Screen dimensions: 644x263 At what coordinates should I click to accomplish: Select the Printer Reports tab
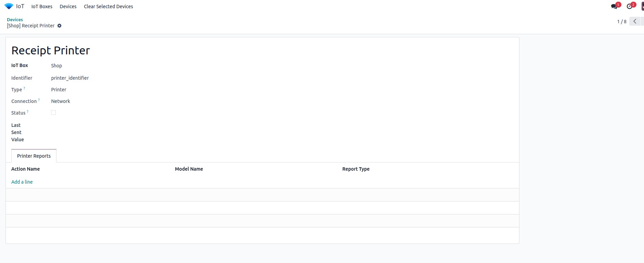point(34,156)
